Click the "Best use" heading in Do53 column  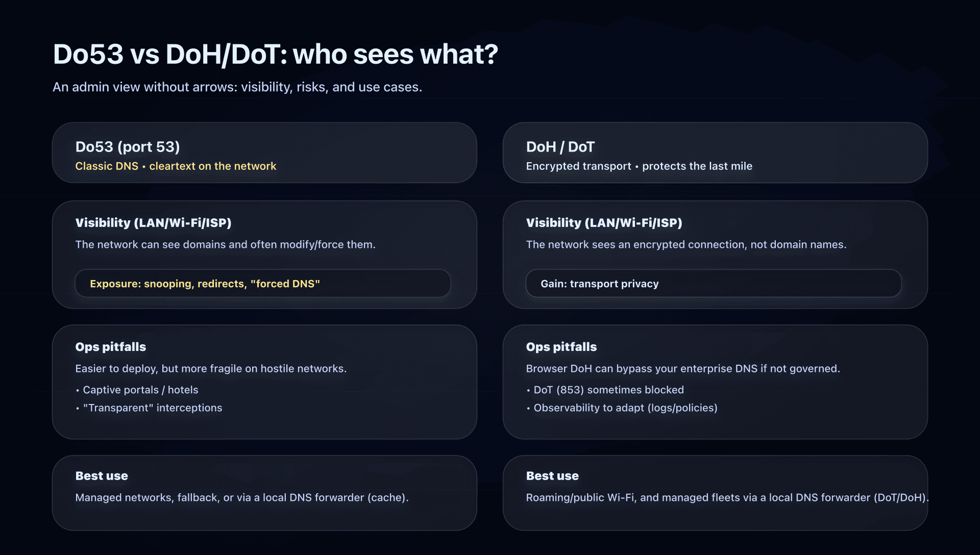[x=102, y=476]
